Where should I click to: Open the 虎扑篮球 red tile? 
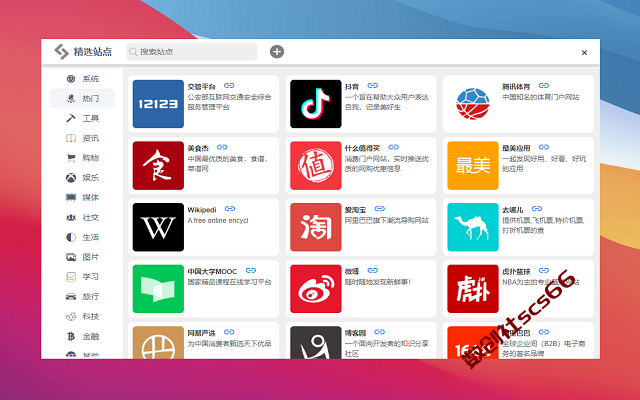[x=473, y=289]
